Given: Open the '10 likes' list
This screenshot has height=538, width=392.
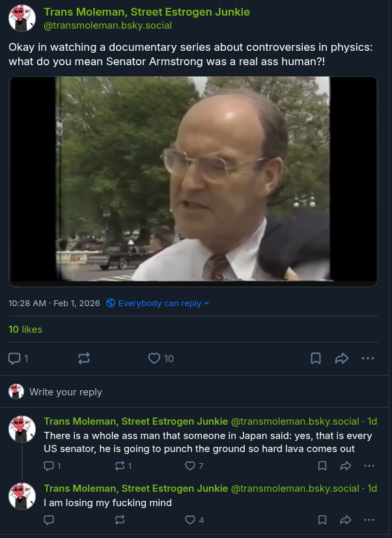Looking at the screenshot, I should (x=25, y=330).
